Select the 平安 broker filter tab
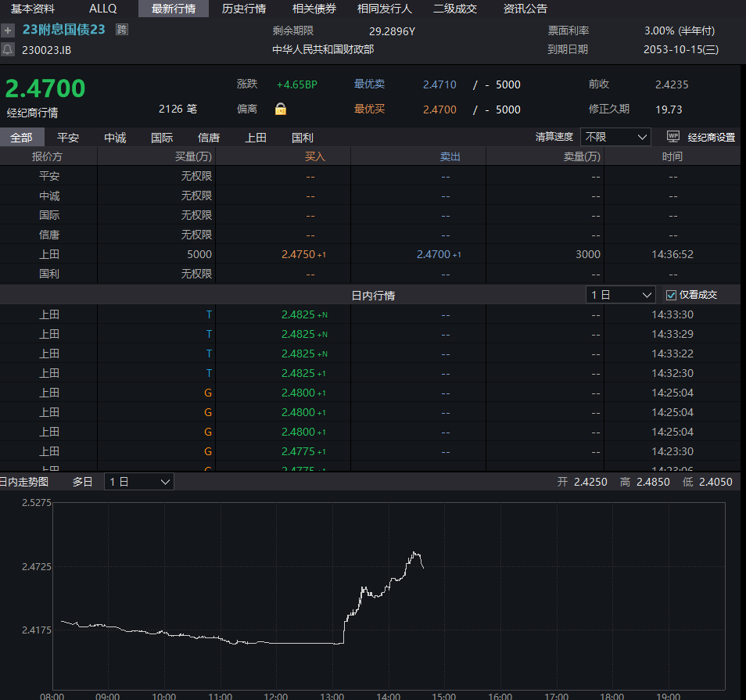 pos(68,138)
